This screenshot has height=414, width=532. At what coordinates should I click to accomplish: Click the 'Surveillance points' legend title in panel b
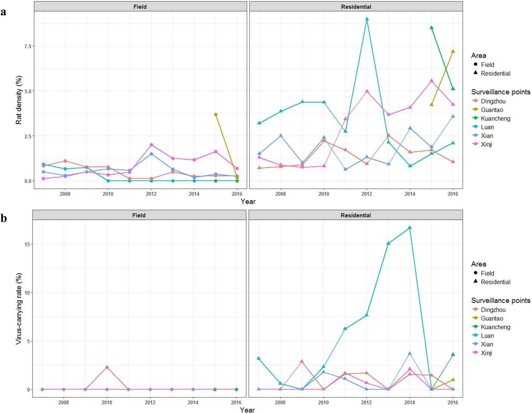[501, 301]
